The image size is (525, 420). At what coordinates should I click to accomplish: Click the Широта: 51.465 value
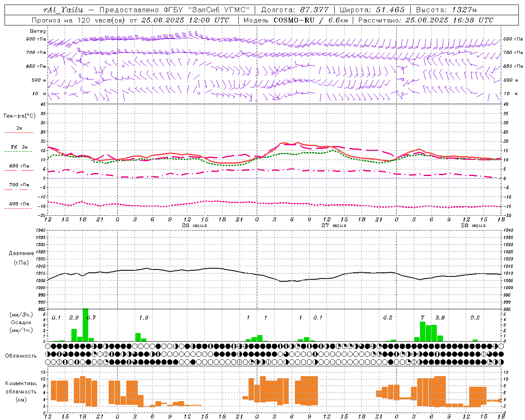point(372,10)
